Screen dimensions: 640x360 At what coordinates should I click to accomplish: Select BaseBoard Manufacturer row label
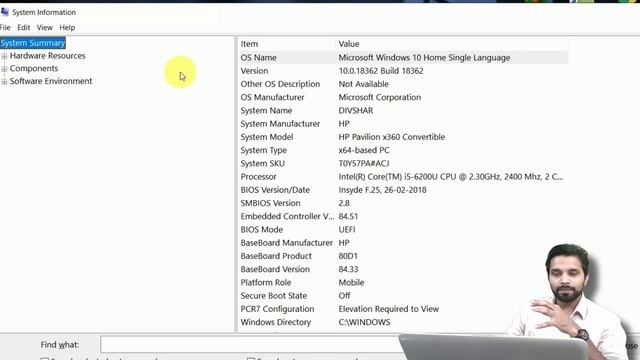click(x=287, y=242)
